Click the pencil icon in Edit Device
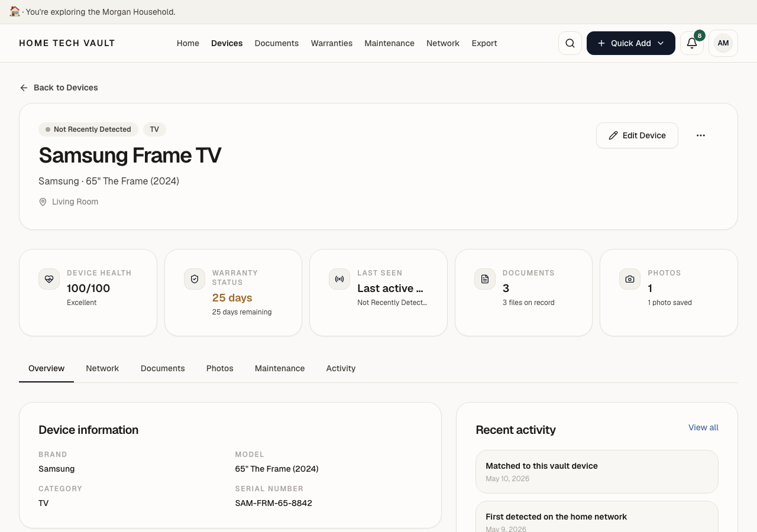Image resolution: width=757 pixels, height=532 pixels. (613, 135)
